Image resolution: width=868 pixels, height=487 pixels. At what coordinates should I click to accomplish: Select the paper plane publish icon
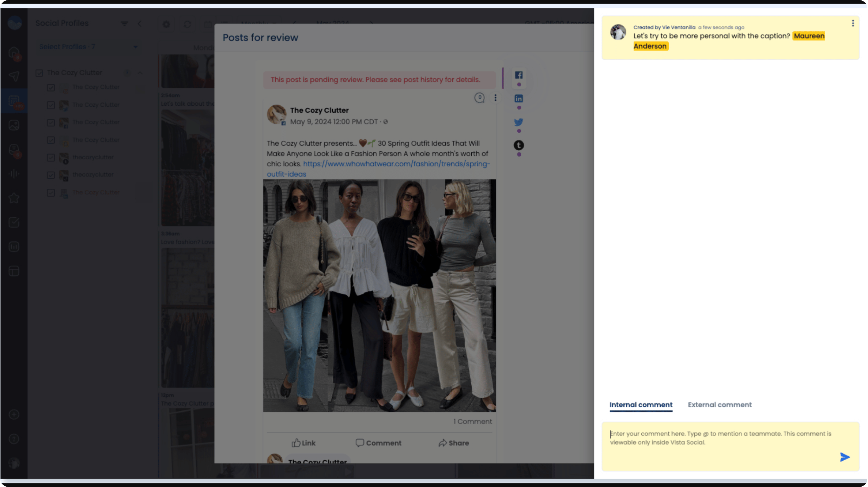(x=14, y=76)
